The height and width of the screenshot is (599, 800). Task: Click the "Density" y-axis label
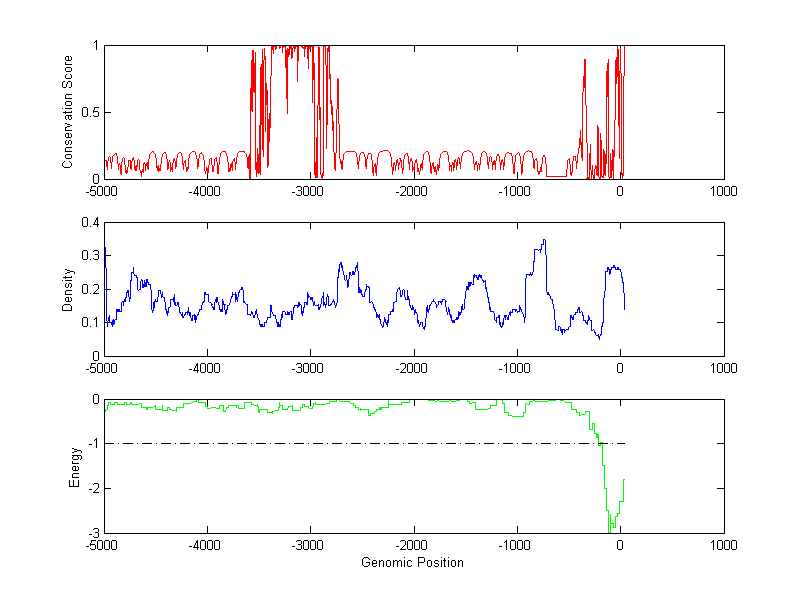point(68,289)
